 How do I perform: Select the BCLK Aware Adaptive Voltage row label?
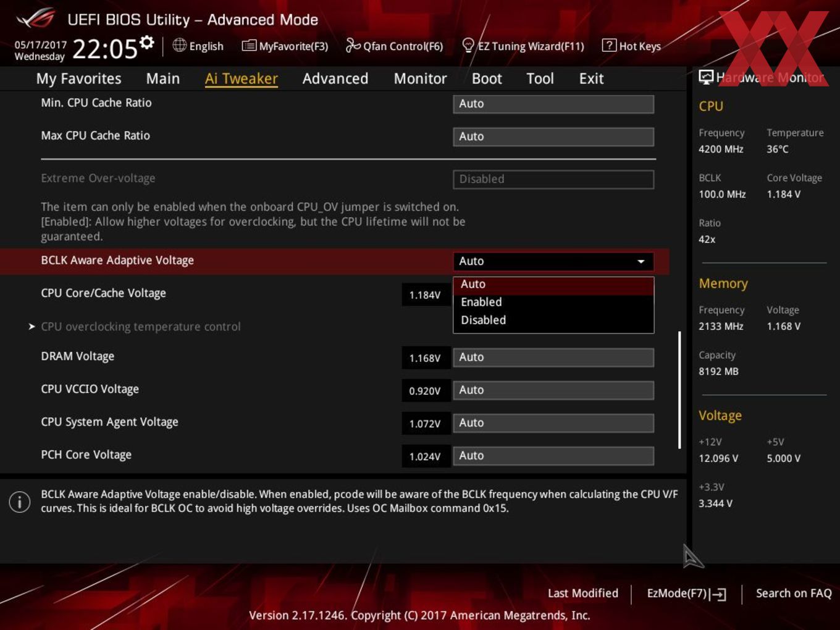coord(117,261)
